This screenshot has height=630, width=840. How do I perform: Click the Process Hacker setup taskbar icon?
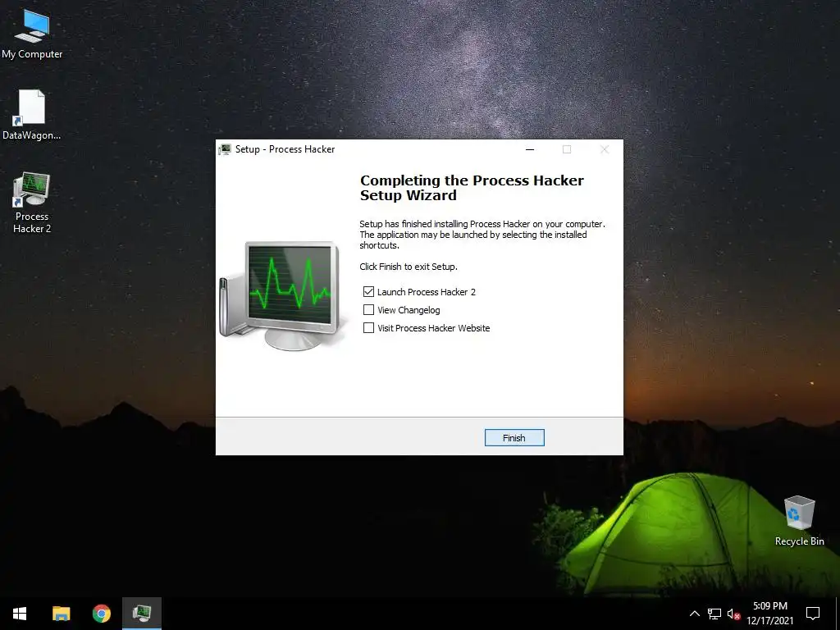[142, 614]
